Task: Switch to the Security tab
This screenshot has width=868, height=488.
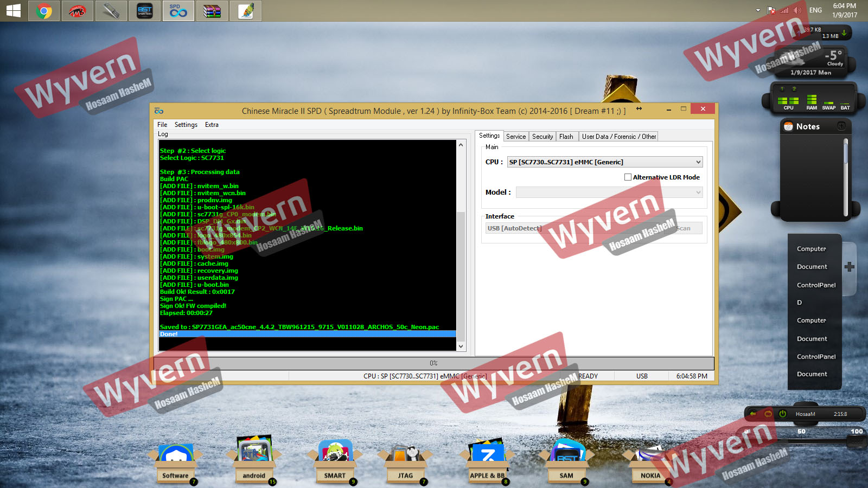Action: click(x=542, y=137)
